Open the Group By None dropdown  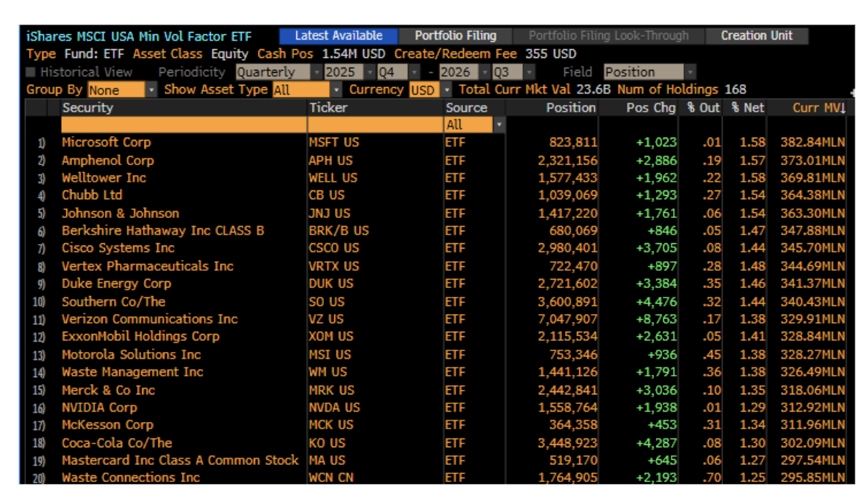122,90
